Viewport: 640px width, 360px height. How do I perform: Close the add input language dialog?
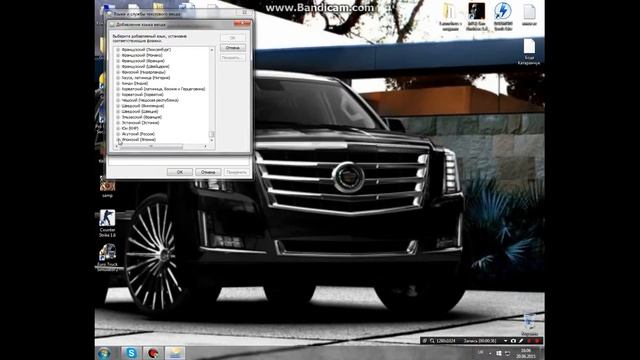pos(242,24)
